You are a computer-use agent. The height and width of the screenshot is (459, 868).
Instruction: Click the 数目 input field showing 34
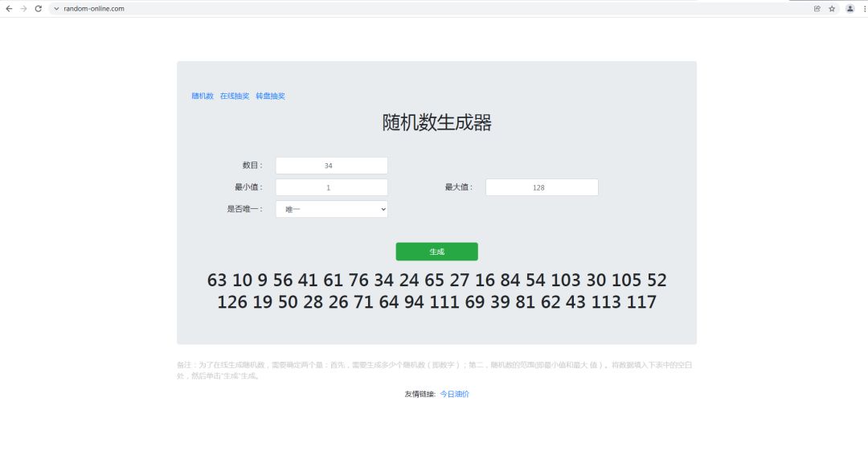[332, 166]
